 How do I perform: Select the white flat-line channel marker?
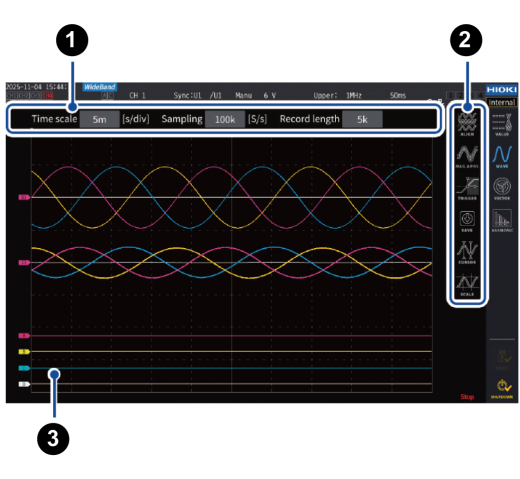[24, 384]
